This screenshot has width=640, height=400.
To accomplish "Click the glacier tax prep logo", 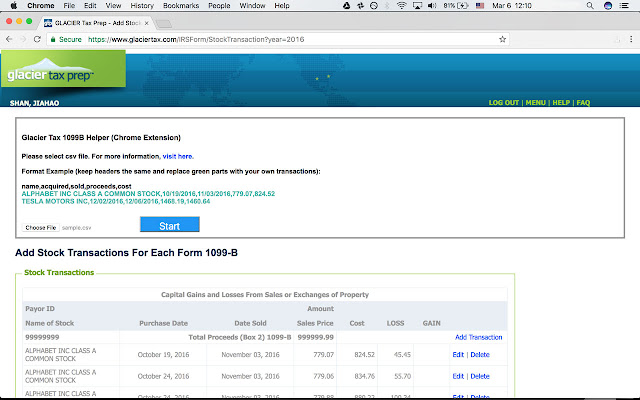I will click(63, 69).
